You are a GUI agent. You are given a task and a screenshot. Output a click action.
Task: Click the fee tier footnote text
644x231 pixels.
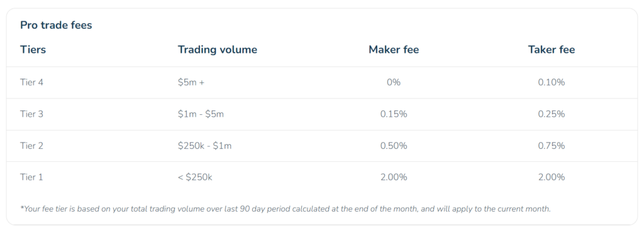tap(286, 209)
